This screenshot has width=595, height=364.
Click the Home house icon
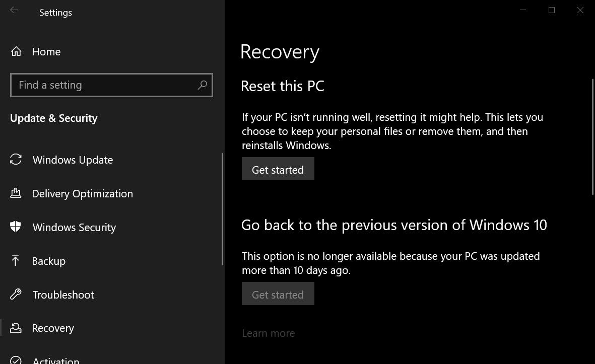point(16,51)
